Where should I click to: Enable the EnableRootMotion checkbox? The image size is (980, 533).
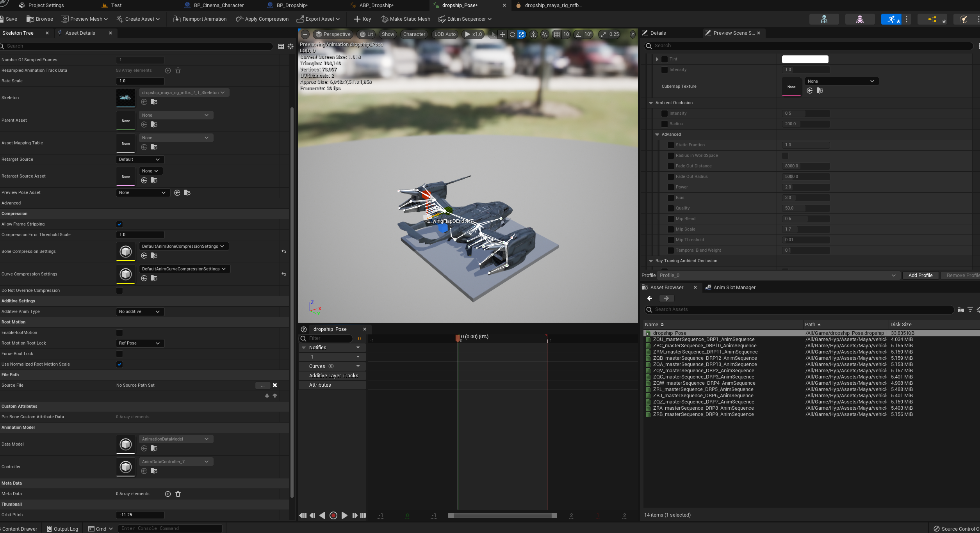(119, 333)
